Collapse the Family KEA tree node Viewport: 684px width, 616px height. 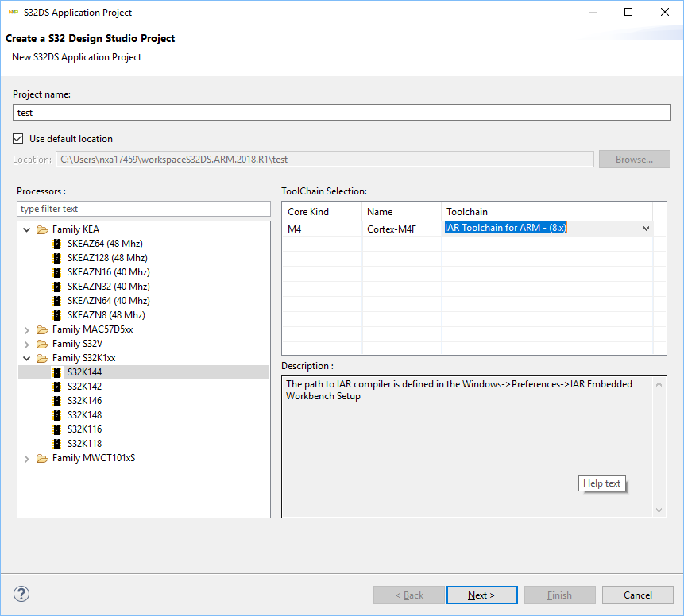[x=26, y=229]
